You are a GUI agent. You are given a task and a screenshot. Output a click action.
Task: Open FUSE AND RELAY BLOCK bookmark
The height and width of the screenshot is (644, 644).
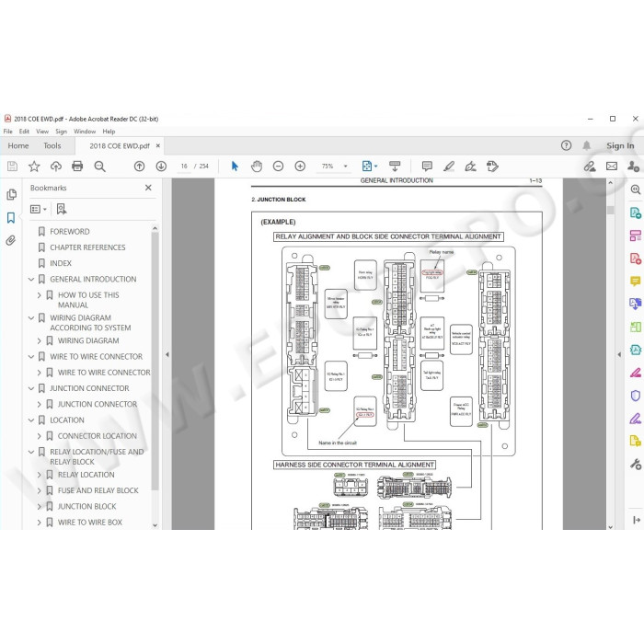click(x=98, y=490)
